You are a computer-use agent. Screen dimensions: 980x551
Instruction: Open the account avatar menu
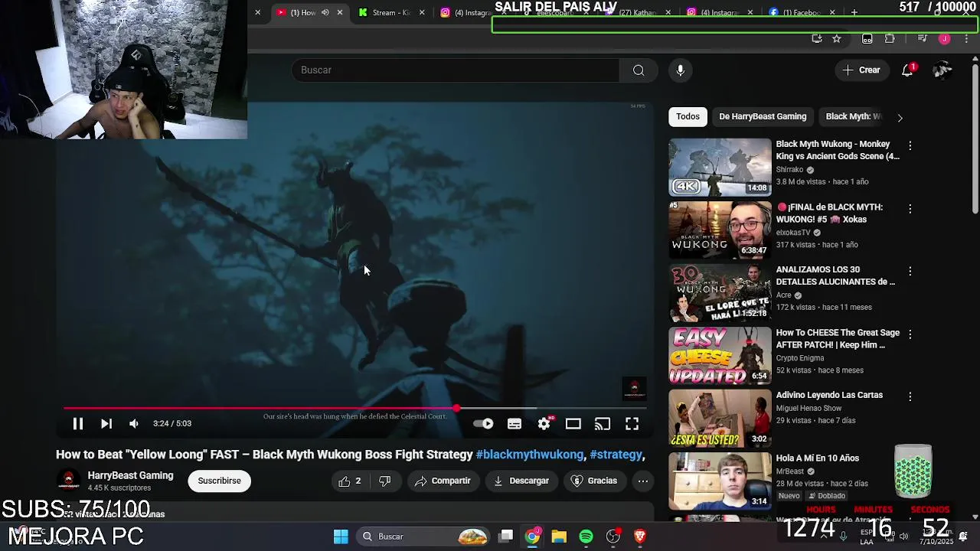pyautogui.click(x=942, y=70)
